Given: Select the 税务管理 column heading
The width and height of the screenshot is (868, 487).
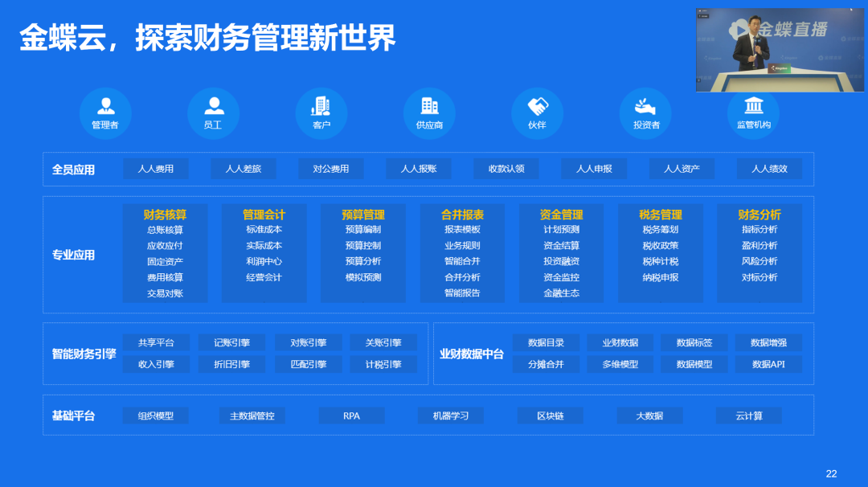Looking at the screenshot, I should [x=661, y=215].
